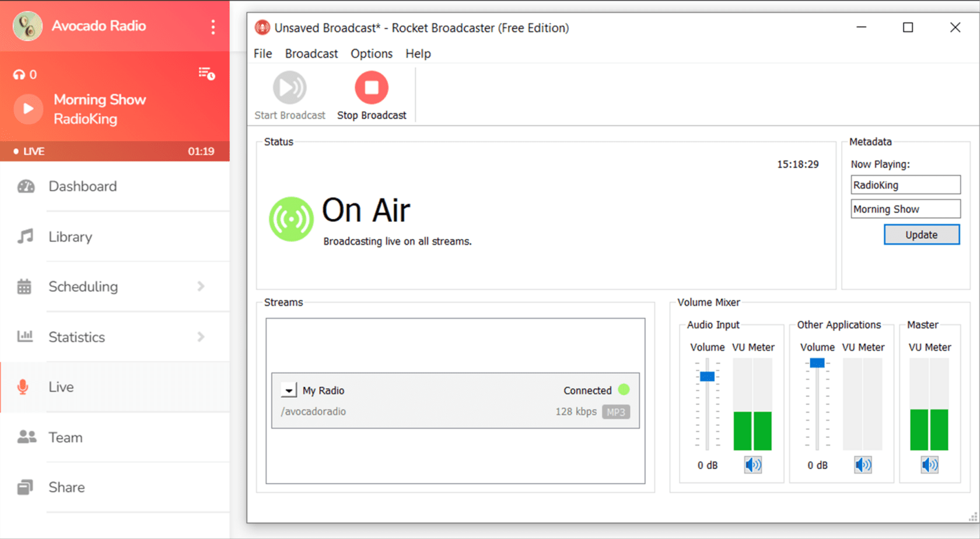Click the Avocado Radio station logo
This screenshot has width=980, height=539.
point(27,26)
